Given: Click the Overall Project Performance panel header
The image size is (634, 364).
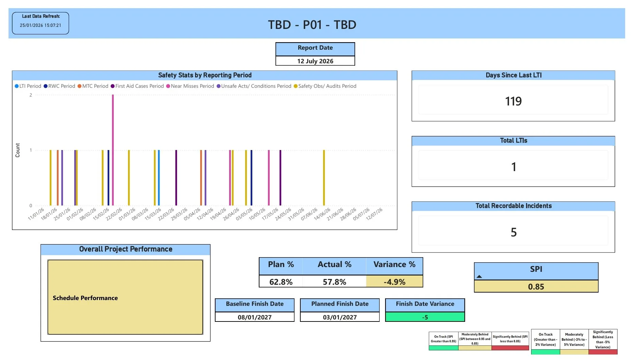Looking at the screenshot, I should coord(125,249).
